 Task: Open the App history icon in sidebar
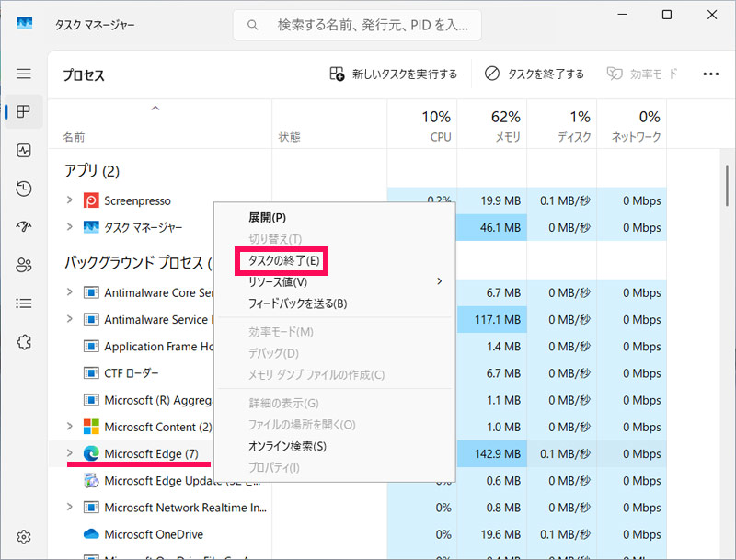click(x=24, y=189)
